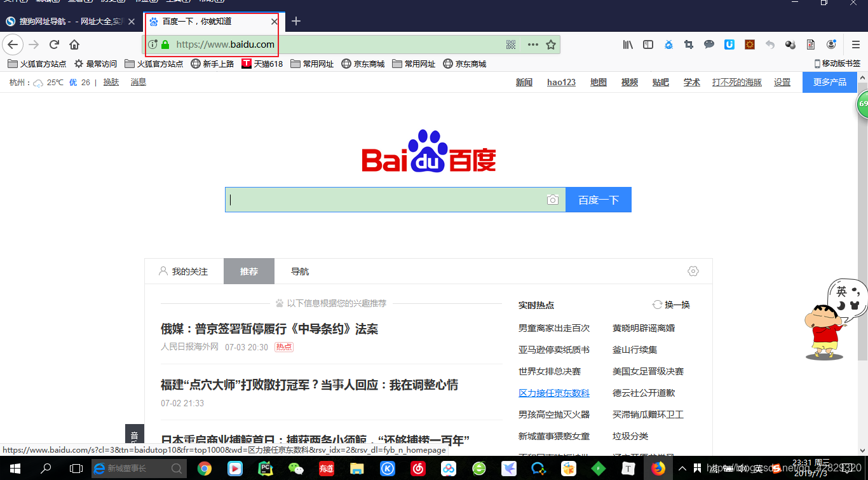868x480 pixels.
Task: Toggle the sidebar view icon
Action: 648,45
